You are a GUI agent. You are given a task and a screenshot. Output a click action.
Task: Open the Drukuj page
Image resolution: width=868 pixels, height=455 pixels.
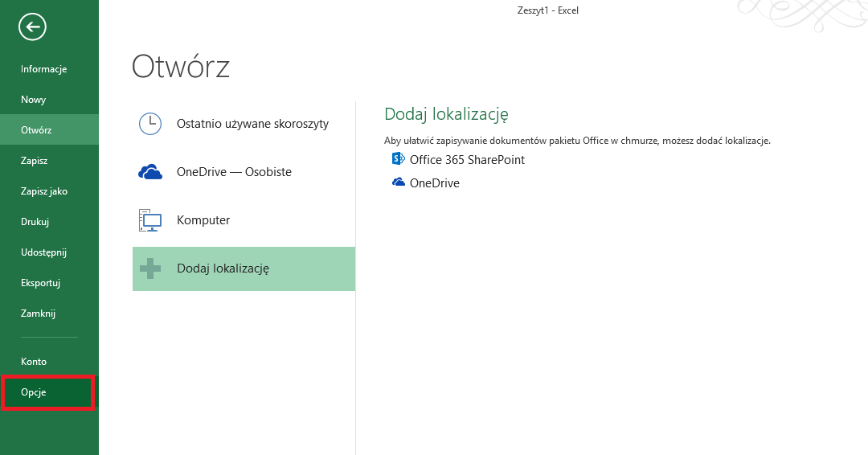pyautogui.click(x=49, y=221)
